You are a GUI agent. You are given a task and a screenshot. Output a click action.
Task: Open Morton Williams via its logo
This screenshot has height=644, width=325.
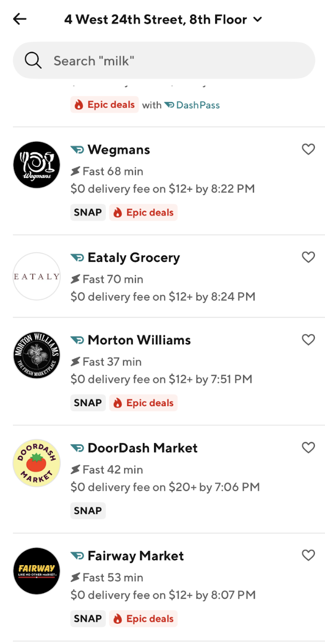[36, 355]
